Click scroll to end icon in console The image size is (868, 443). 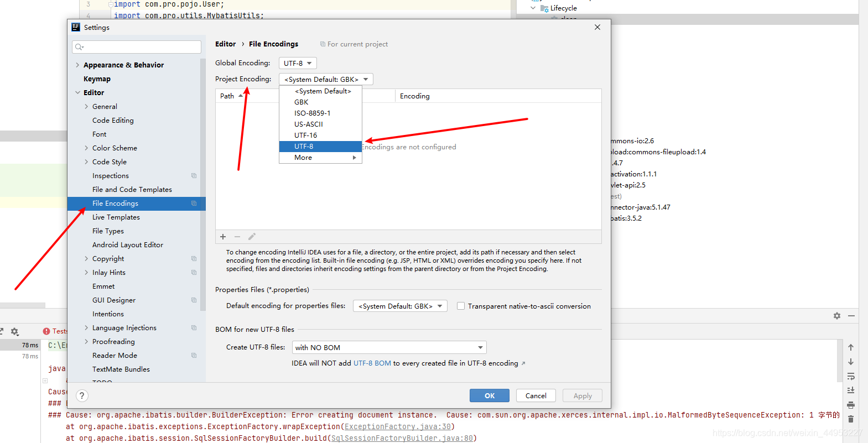point(851,390)
